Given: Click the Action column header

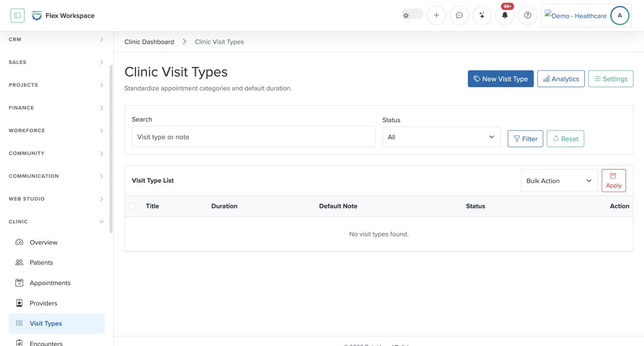Looking at the screenshot, I should click(619, 206).
